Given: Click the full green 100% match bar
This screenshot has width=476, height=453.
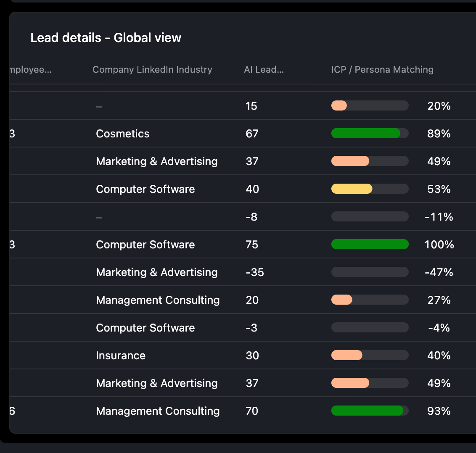Looking at the screenshot, I should [370, 245].
